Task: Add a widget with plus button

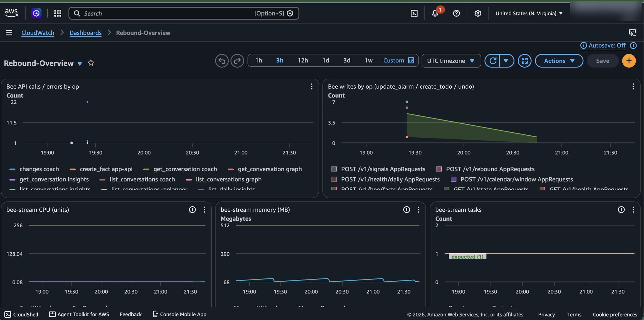Action: 629,61
